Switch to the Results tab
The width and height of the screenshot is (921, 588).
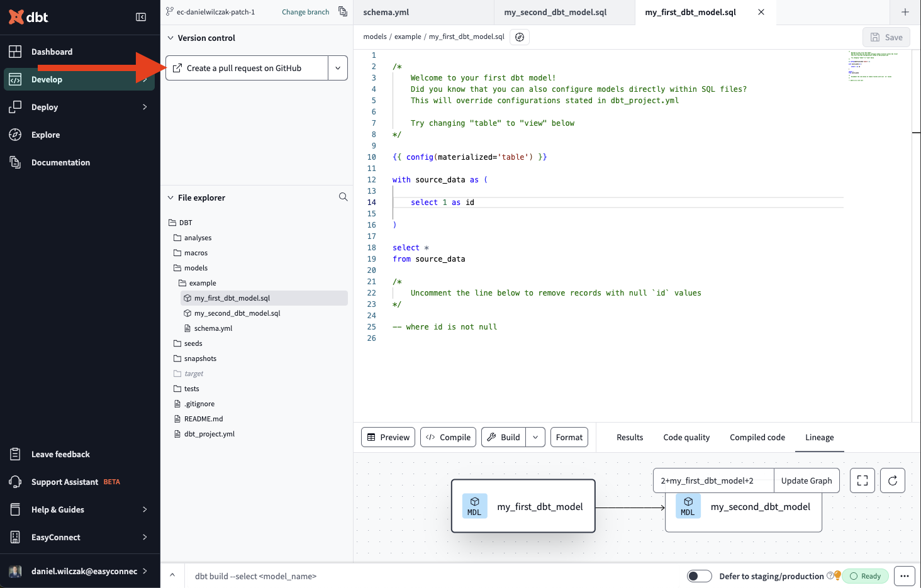click(630, 437)
